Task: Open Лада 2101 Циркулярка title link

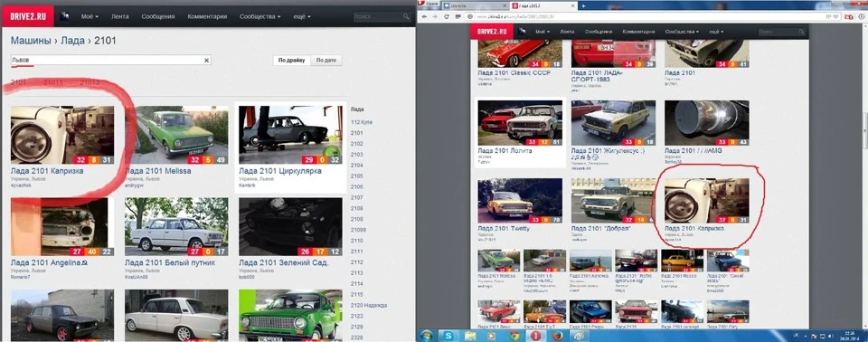Action: coord(280,171)
